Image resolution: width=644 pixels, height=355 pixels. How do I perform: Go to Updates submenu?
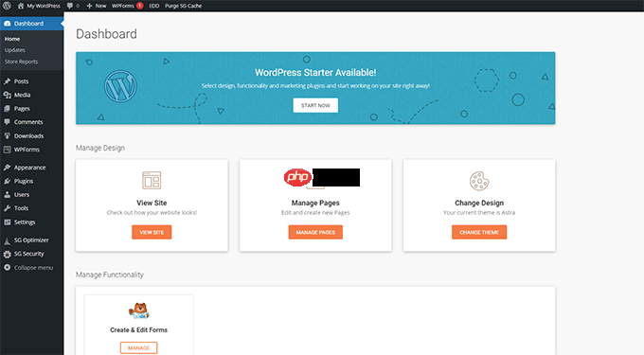(x=15, y=50)
